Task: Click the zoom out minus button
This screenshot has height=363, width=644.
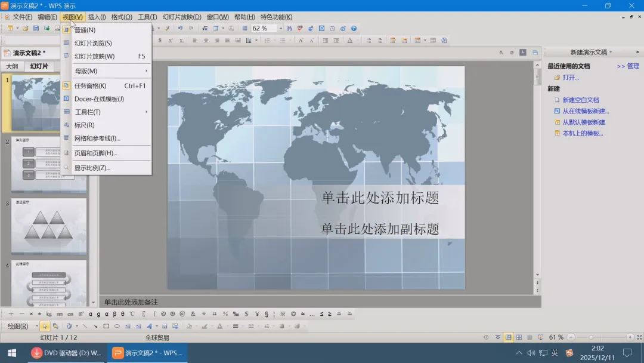Action: pyautogui.click(x=571, y=337)
